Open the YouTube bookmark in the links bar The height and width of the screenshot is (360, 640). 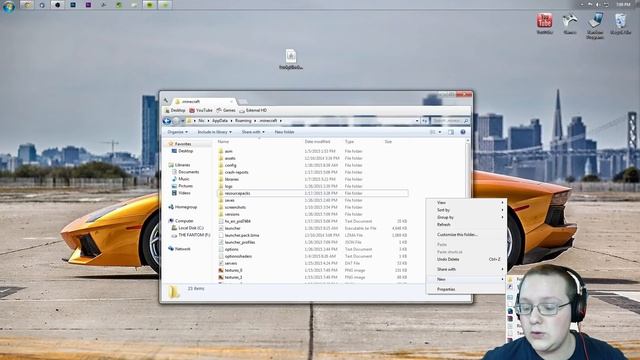coord(201,110)
